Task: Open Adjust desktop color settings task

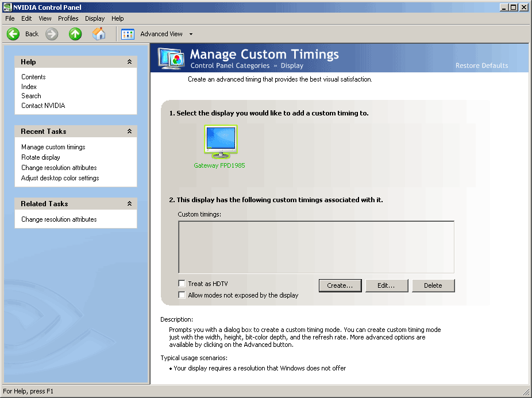Action: click(60, 178)
